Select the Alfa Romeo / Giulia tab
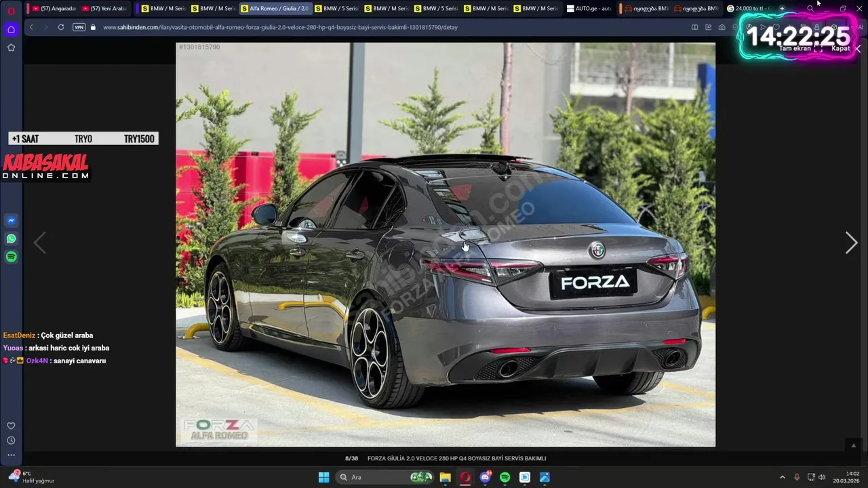 click(275, 9)
